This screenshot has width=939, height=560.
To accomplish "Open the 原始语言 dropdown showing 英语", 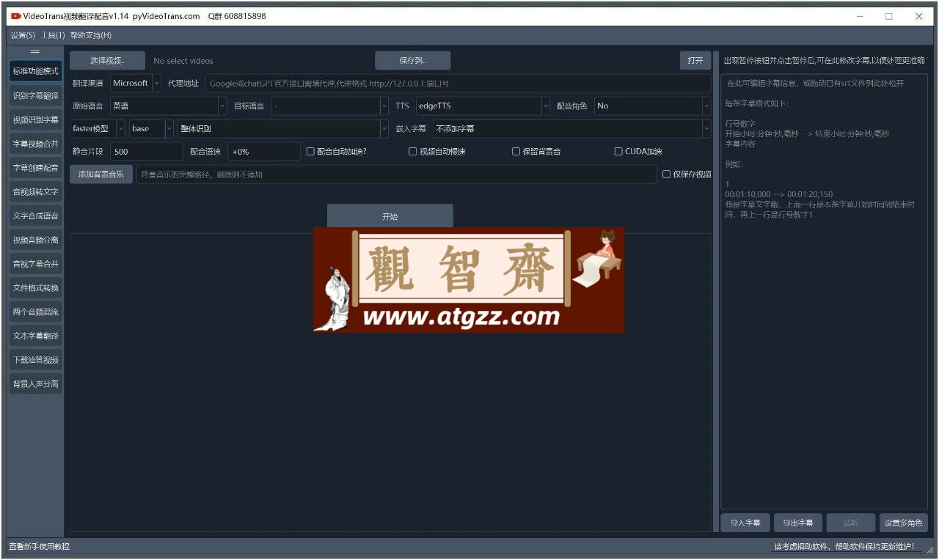I will 168,106.
